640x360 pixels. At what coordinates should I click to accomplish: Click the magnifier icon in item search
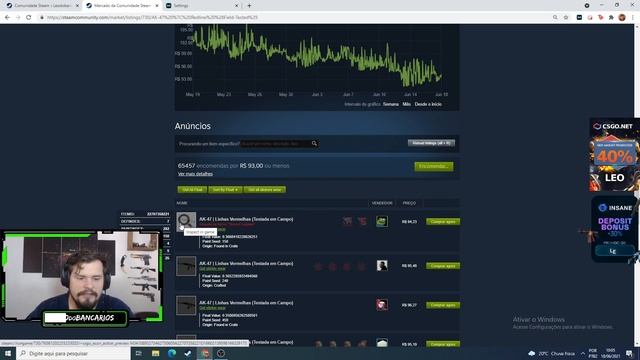314,143
